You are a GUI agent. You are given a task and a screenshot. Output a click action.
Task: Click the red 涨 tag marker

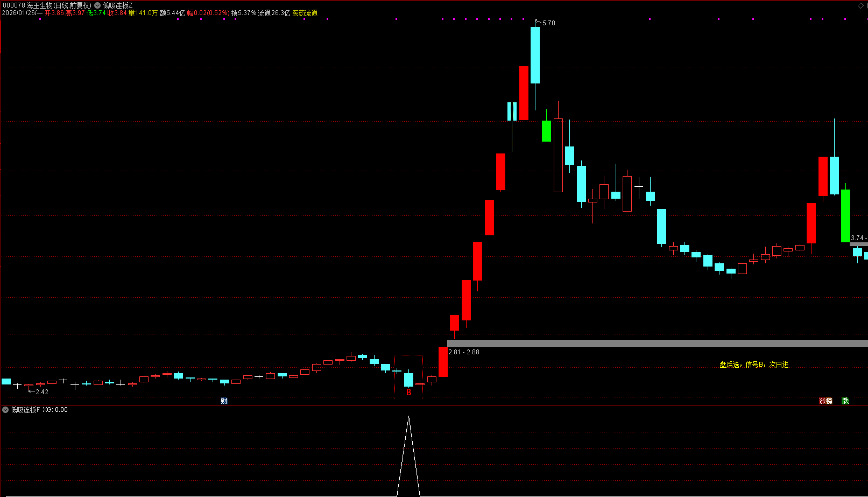coord(822,401)
